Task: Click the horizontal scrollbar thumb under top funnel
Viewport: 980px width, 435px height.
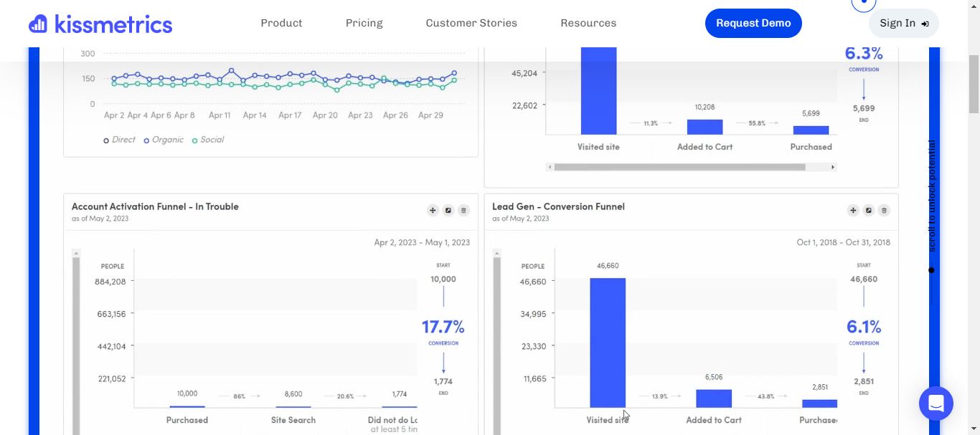Action: (x=679, y=167)
